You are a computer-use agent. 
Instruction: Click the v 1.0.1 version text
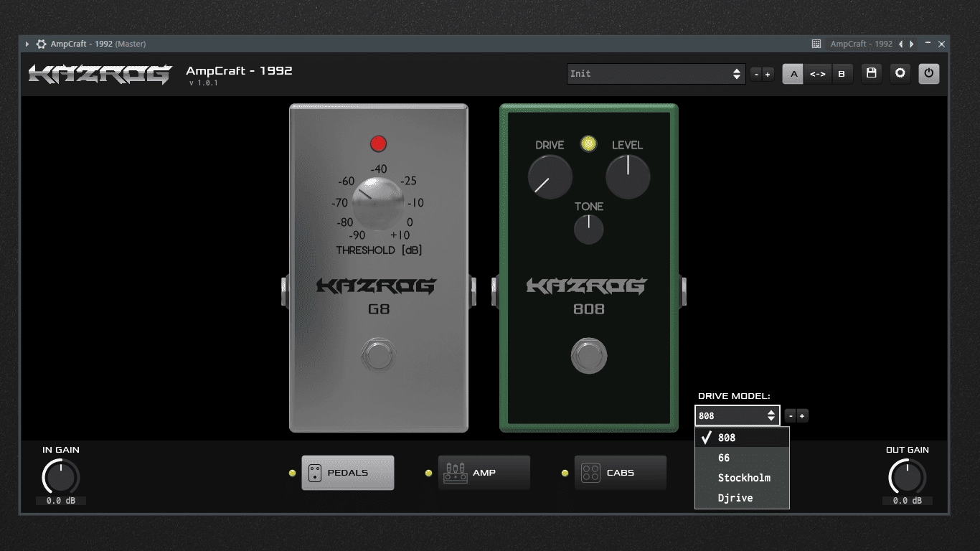tap(204, 83)
